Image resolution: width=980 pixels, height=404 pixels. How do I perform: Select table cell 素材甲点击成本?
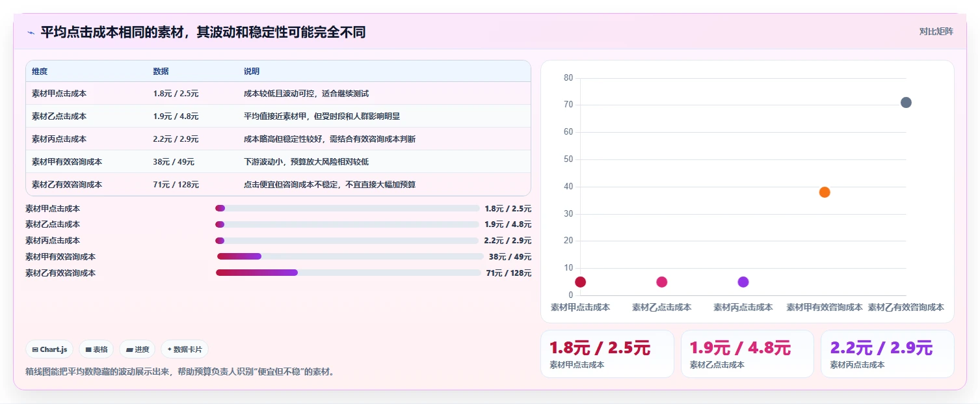[x=59, y=94]
